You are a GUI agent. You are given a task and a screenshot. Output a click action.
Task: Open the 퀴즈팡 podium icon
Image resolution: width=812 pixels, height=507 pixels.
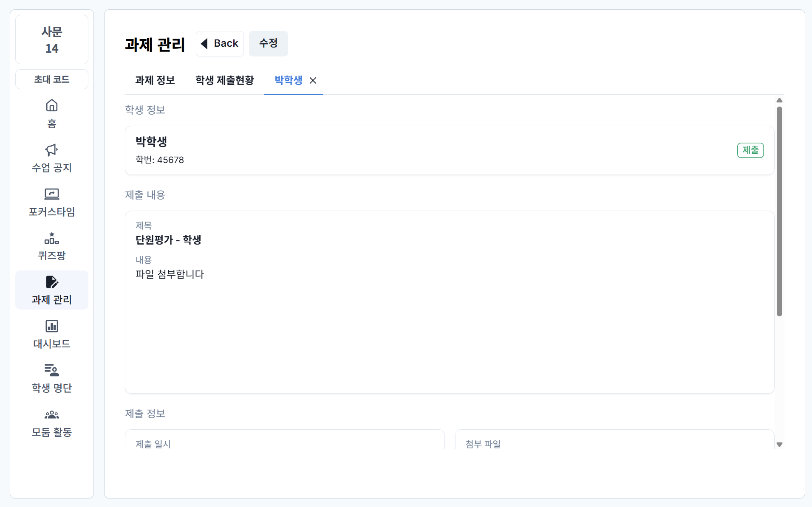coord(52,238)
